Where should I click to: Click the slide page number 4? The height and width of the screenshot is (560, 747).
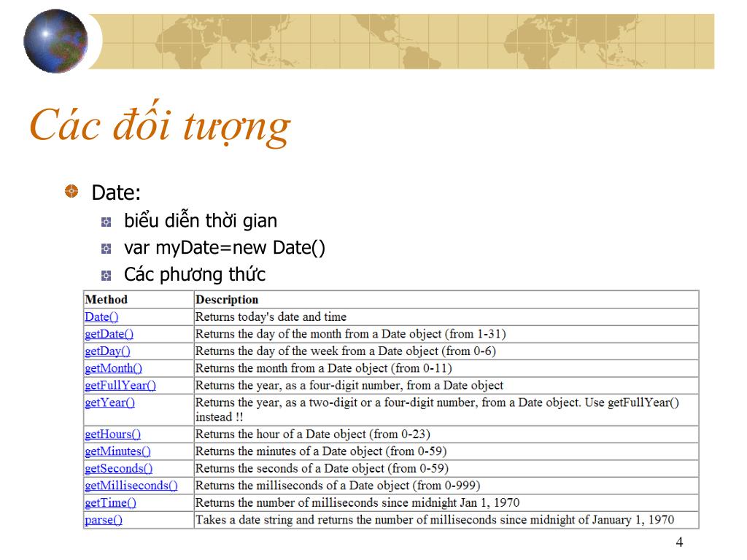pos(679,542)
